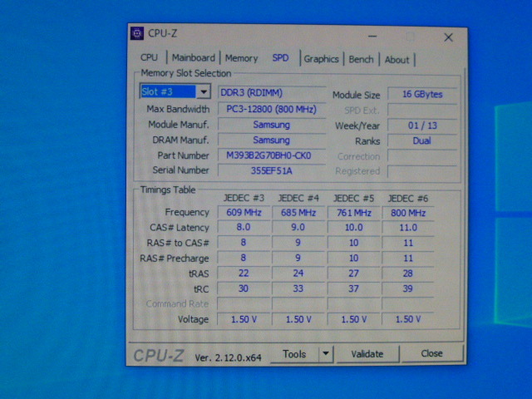Click the DRAM Manuf. Samsung value
532x399 pixels.
point(272,140)
